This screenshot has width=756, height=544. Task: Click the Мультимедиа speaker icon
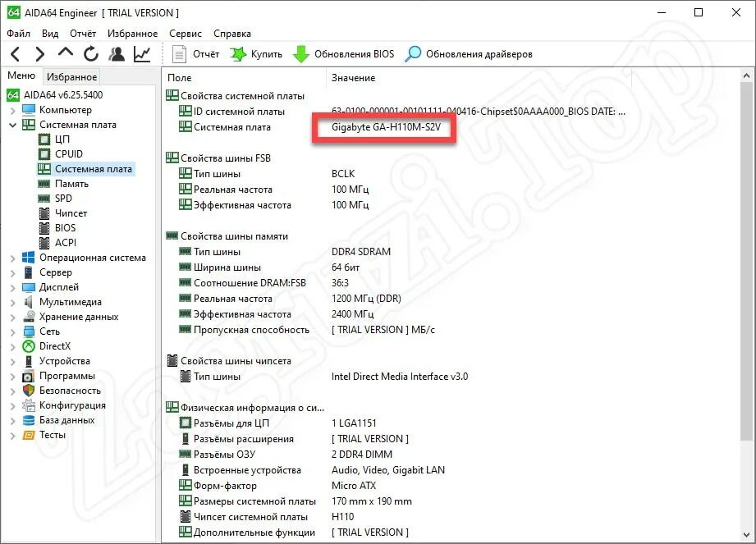click(x=29, y=302)
